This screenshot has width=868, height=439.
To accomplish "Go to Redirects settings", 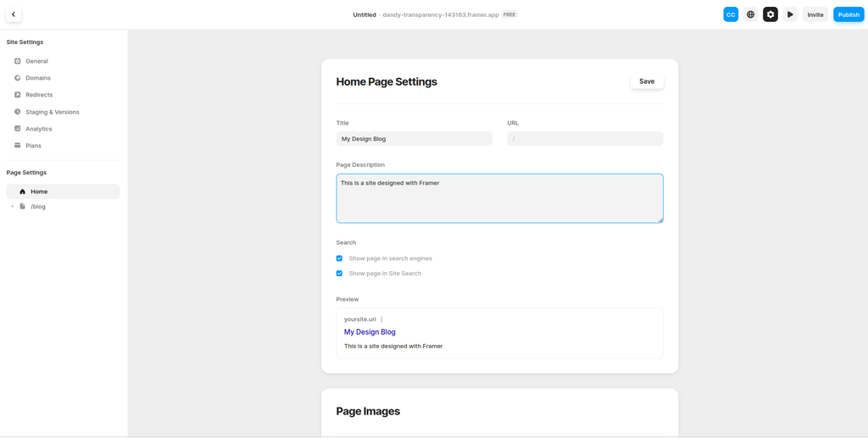I will click(x=39, y=95).
